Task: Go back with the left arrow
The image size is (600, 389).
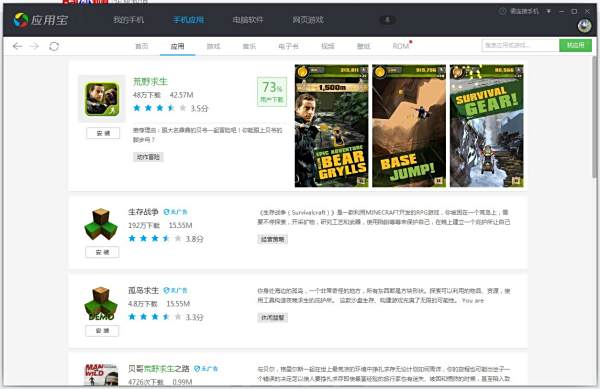Action: [x=17, y=46]
